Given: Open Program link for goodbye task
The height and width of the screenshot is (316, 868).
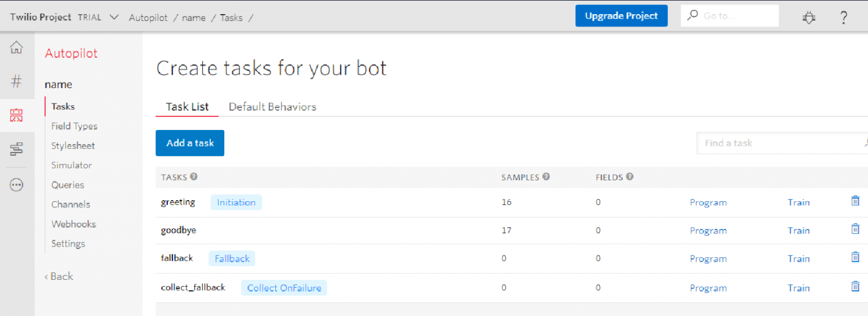Looking at the screenshot, I should tap(708, 231).
